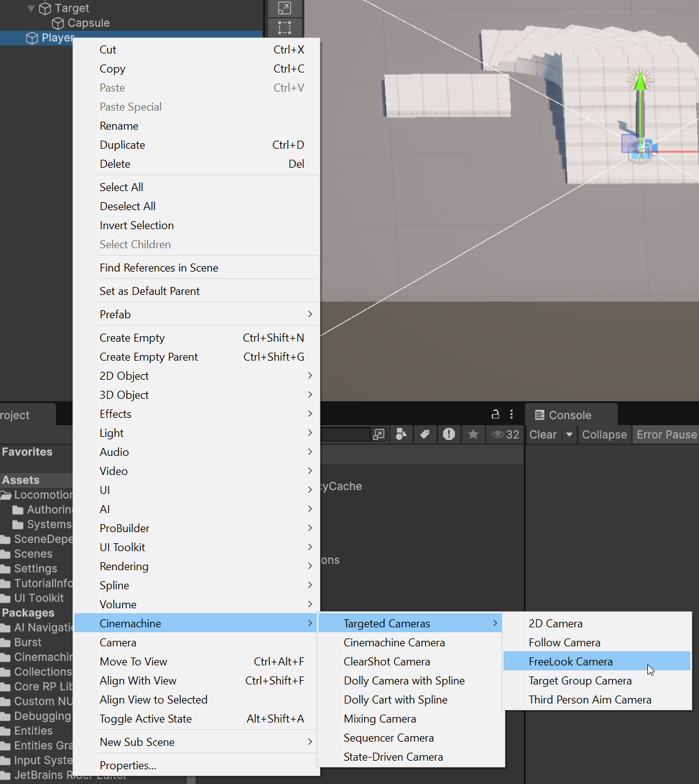Open the Targeted Cameras submenu
This screenshot has height=784, width=699.
pyautogui.click(x=387, y=623)
